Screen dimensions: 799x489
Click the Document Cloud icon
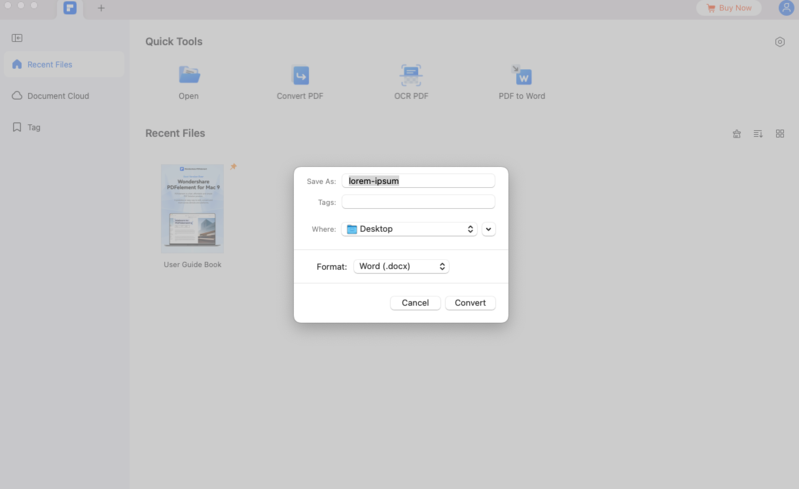coord(17,96)
